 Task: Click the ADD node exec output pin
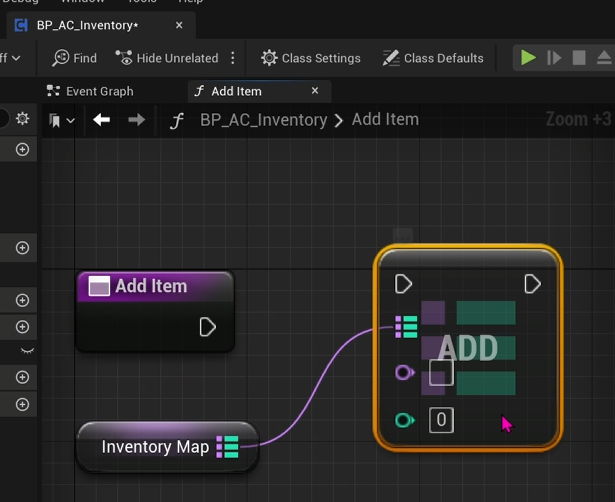(533, 284)
